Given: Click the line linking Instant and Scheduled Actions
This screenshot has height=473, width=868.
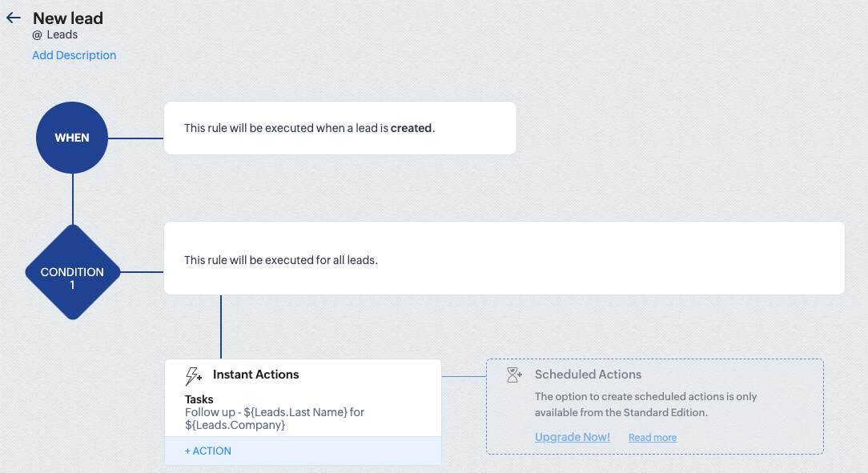Looking at the screenshot, I should pyautogui.click(x=464, y=376).
